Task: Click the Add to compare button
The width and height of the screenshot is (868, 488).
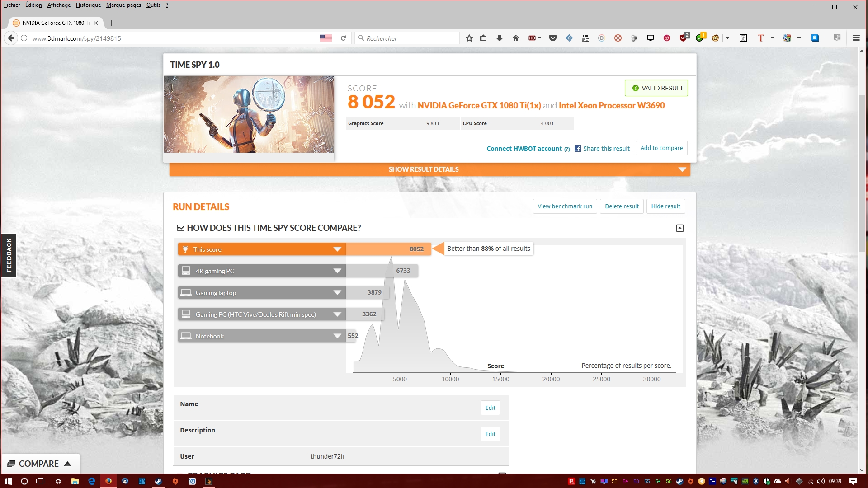Action: (661, 148)
